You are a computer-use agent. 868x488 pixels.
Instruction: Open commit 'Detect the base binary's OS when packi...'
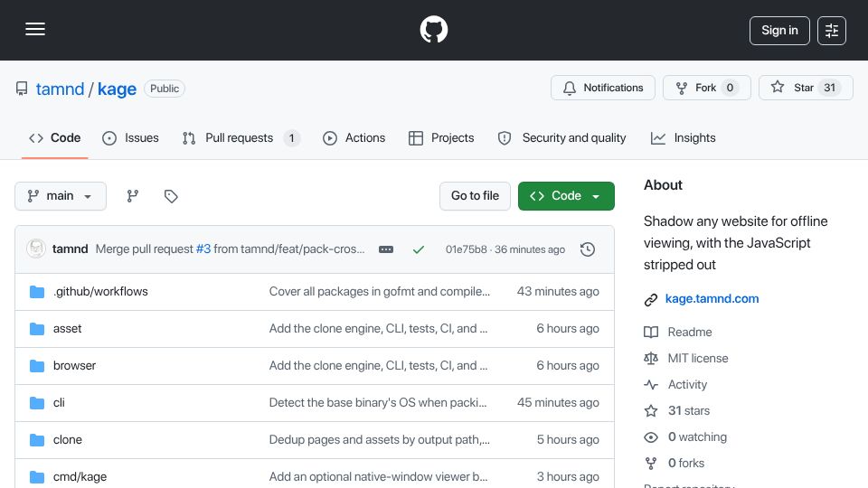[378, 403]
